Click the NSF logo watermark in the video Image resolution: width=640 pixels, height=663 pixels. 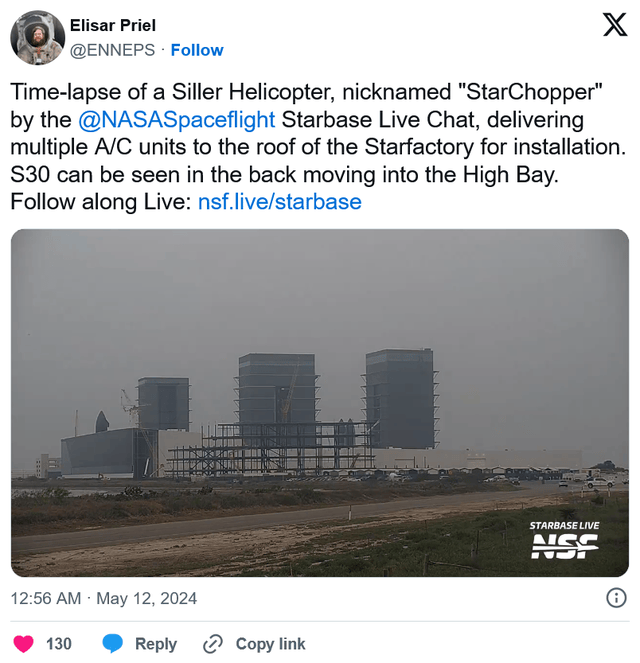click(x=565, y=546)
